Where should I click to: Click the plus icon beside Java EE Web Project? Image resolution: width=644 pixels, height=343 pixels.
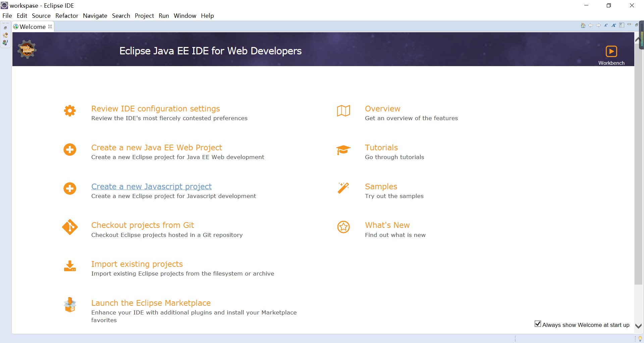[70, 150]
